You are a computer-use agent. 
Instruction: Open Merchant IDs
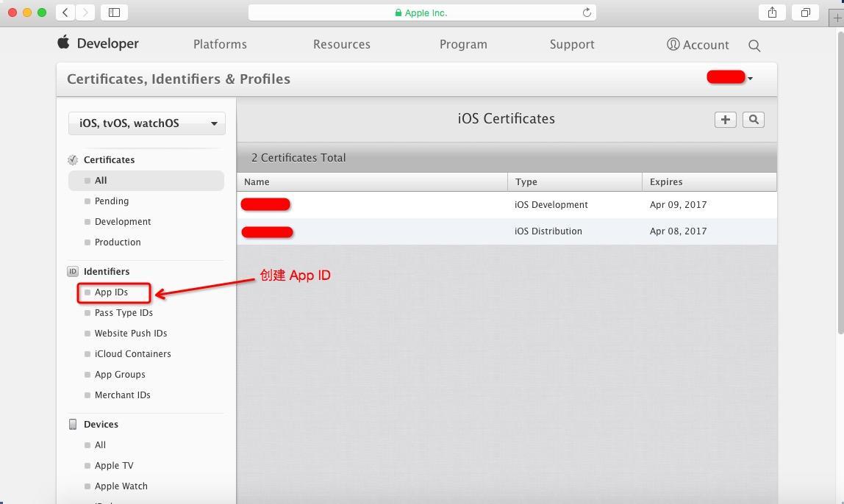click(x=122, y=395)
